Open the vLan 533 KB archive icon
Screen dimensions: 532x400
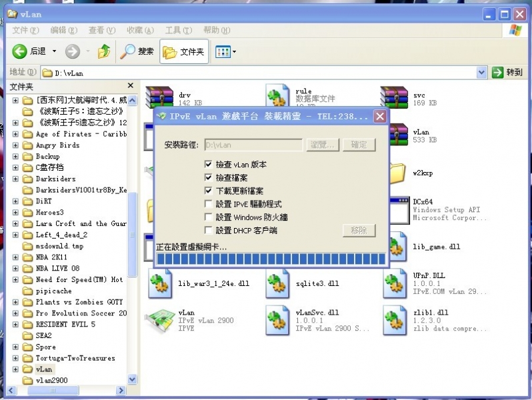point(399,135)
